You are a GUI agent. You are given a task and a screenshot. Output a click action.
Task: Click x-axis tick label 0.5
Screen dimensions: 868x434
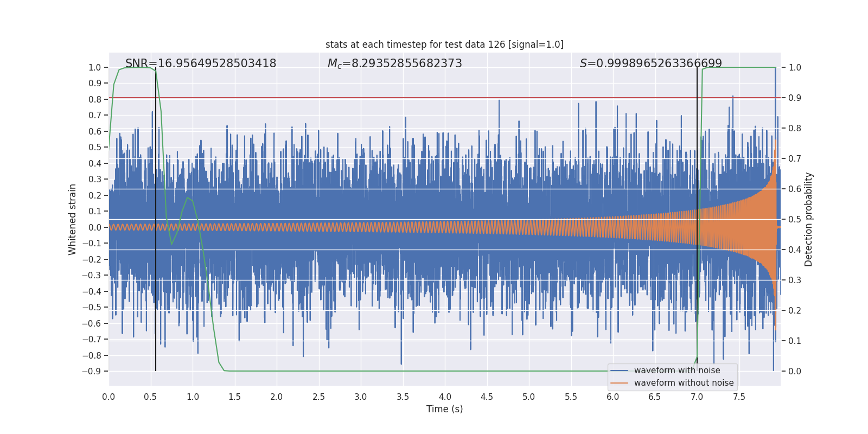click(150, 397)
